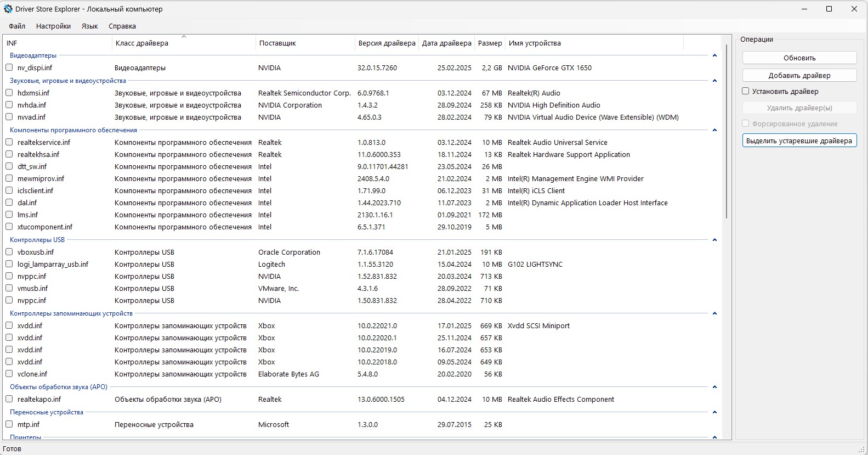Collapse the Видеоадаптеры group
The image size is (868, 455).
coord(714,55)
